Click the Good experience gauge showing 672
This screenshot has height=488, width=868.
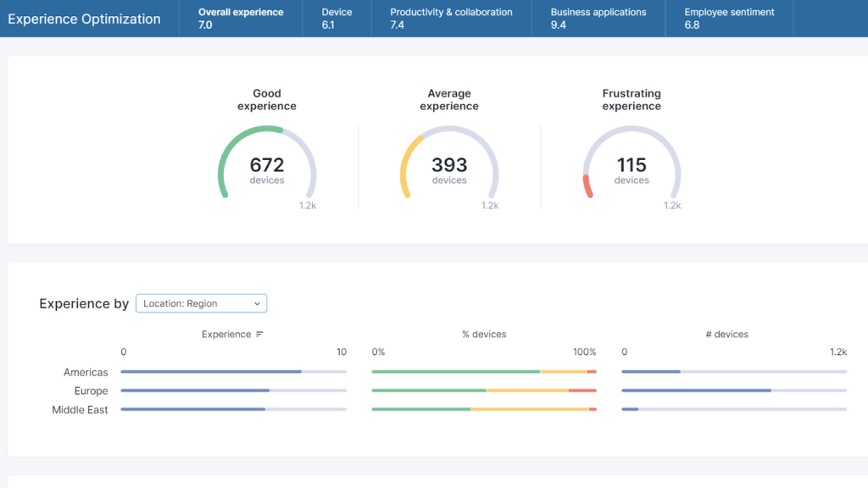pos(267,164)
